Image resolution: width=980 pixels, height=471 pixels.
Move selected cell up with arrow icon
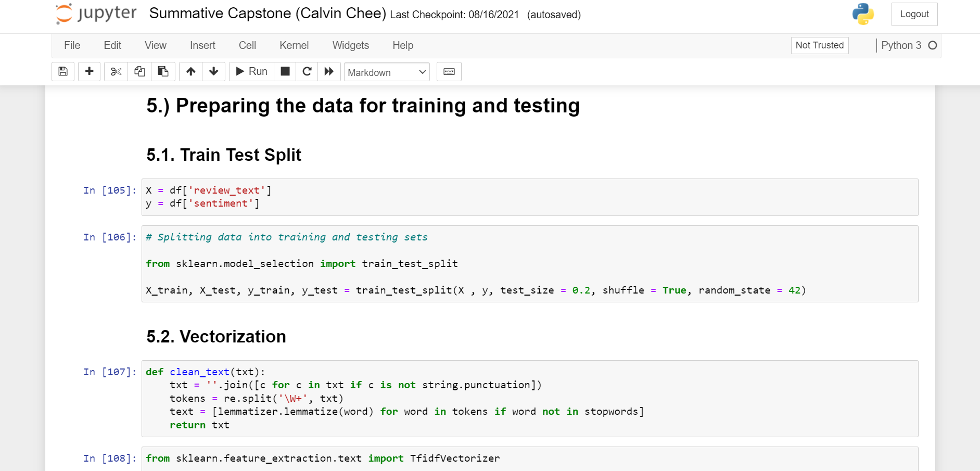(x=191, y=71)
